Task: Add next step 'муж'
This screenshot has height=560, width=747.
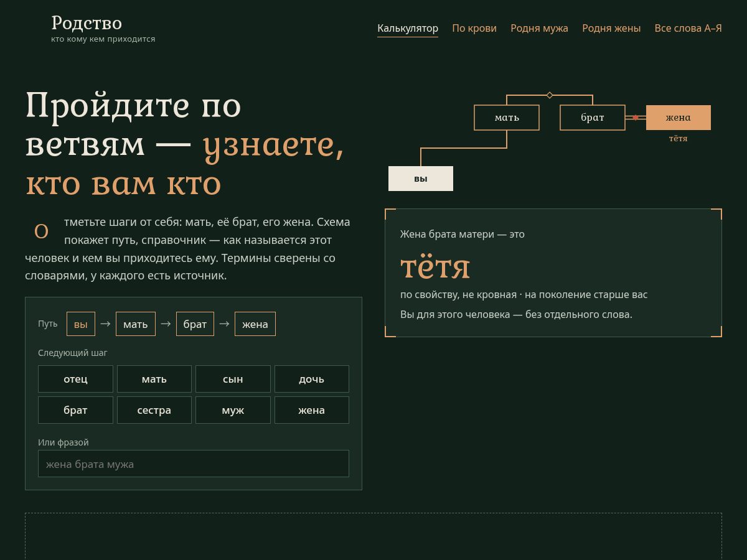Action: pos(233,410)
